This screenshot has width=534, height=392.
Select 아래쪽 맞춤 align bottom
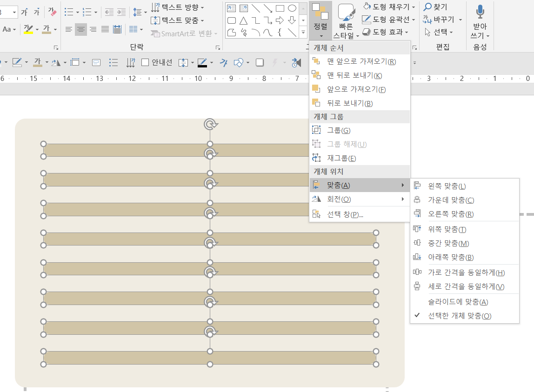click(x=465, y=258)
